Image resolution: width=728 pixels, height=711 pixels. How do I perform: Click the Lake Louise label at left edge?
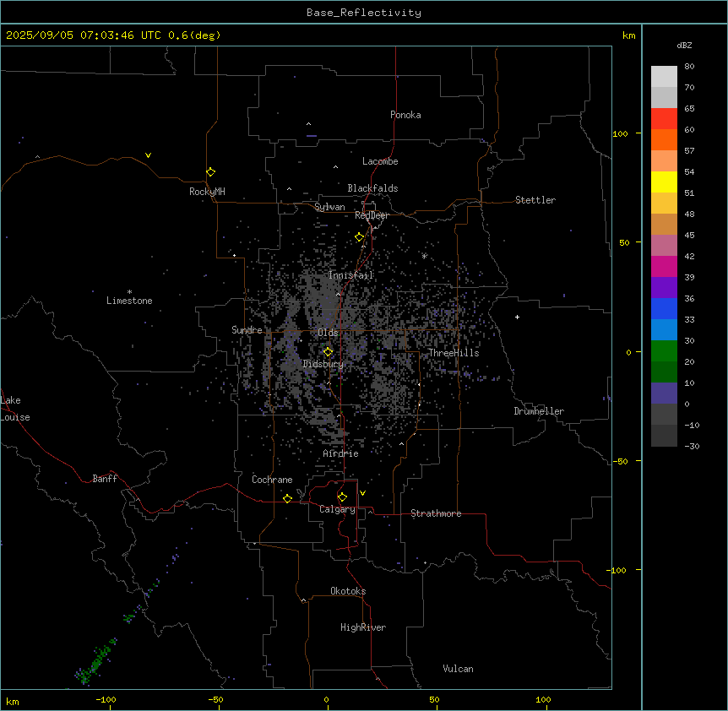15,409
